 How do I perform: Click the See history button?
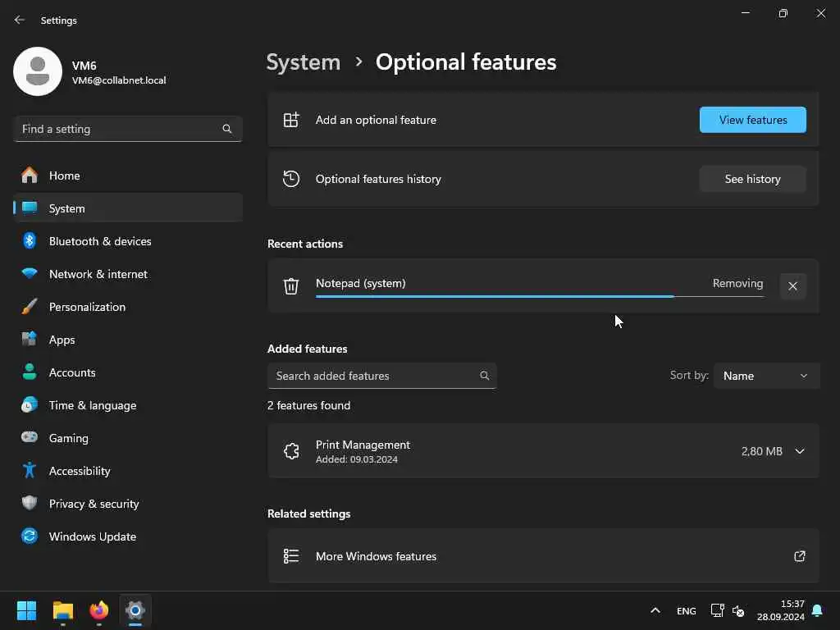(x=752, y=179)
